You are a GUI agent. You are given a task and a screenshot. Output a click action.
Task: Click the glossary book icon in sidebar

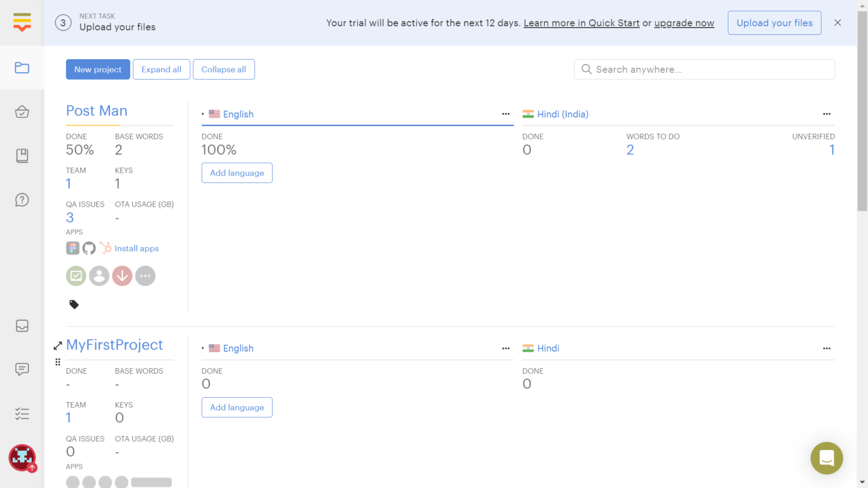[x=22, y=156]
